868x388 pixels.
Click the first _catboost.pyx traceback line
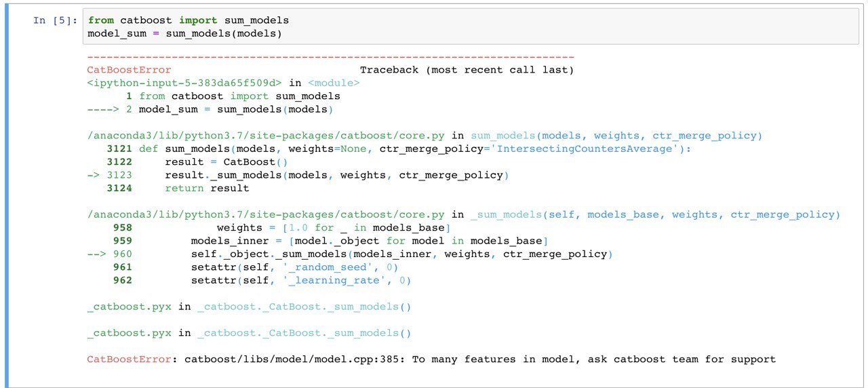(250, 307)
